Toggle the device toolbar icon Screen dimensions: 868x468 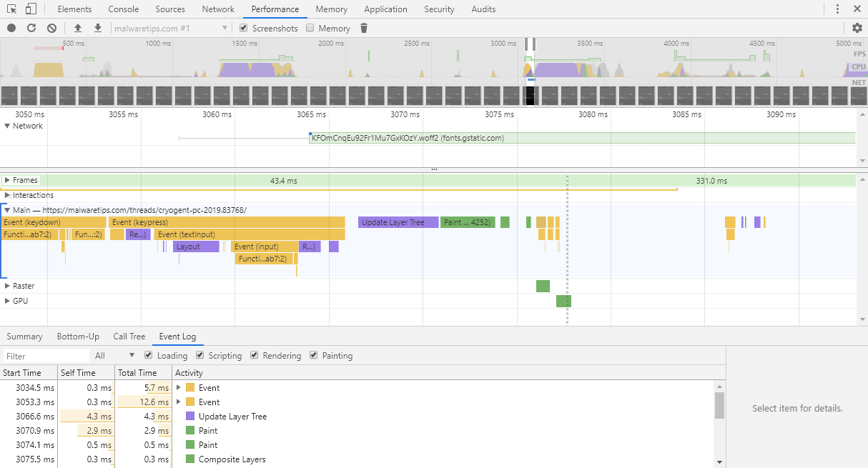(x=31, y=9)
